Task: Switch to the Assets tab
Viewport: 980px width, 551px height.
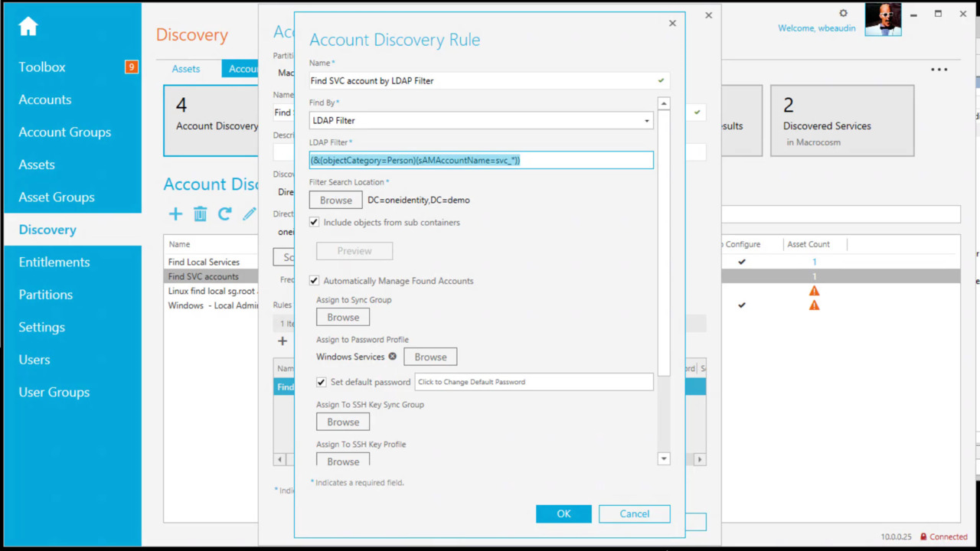Action: 186,69
